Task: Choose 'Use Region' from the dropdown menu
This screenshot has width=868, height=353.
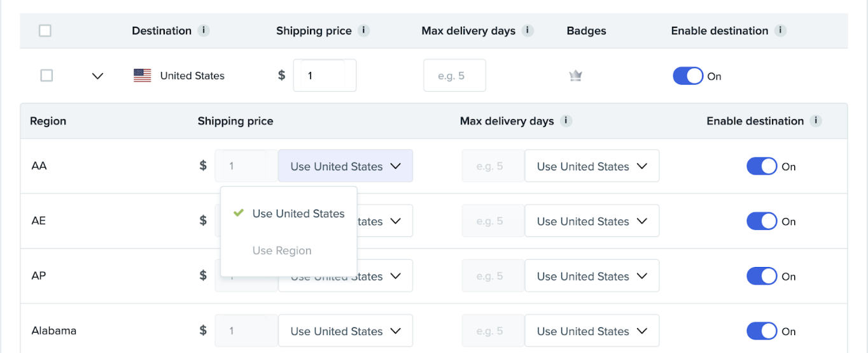Action: click(282, 250)
